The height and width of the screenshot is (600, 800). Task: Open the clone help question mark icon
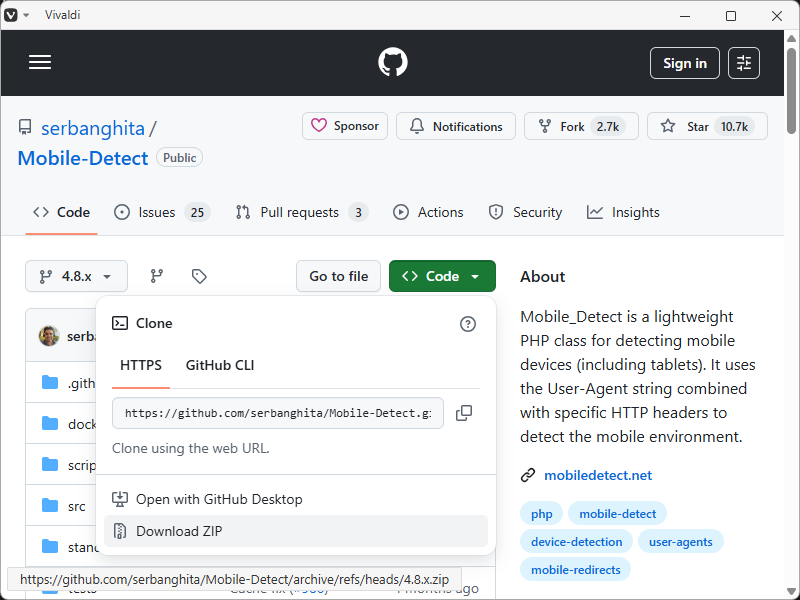click(x=468, y=323)
